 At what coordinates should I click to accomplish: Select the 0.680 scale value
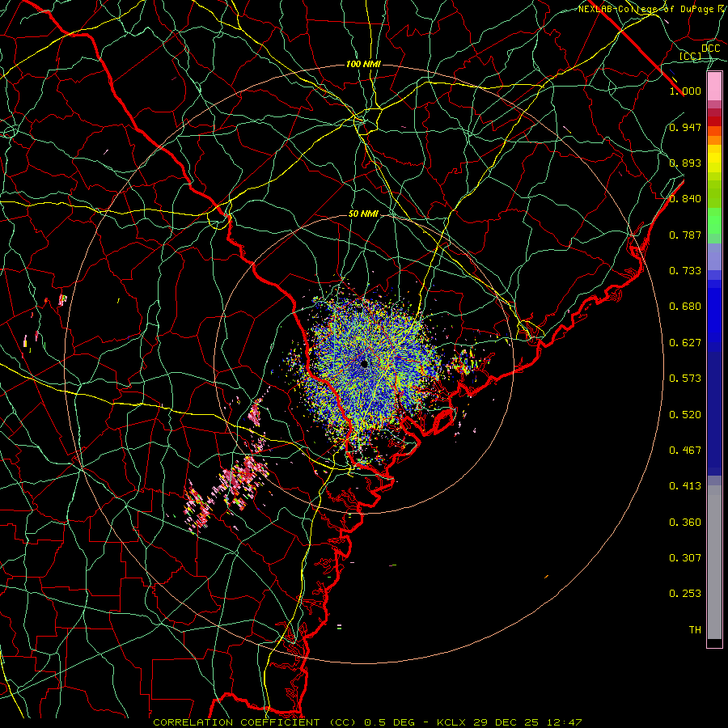[685, 307]
